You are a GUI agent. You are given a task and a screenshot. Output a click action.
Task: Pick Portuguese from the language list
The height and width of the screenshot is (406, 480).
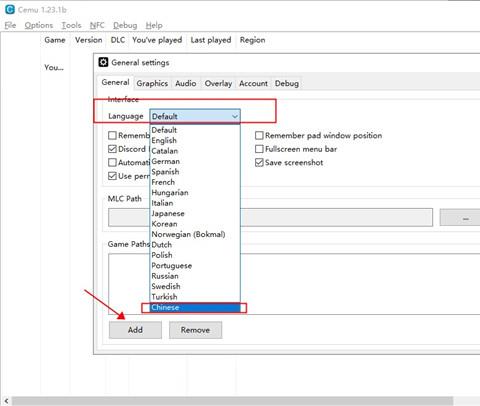pos(195,265)
